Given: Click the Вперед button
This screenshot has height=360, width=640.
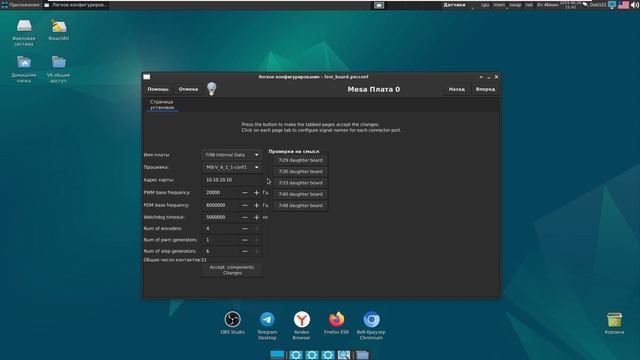Looking at the screenshot, I should [x=485, y=89].
